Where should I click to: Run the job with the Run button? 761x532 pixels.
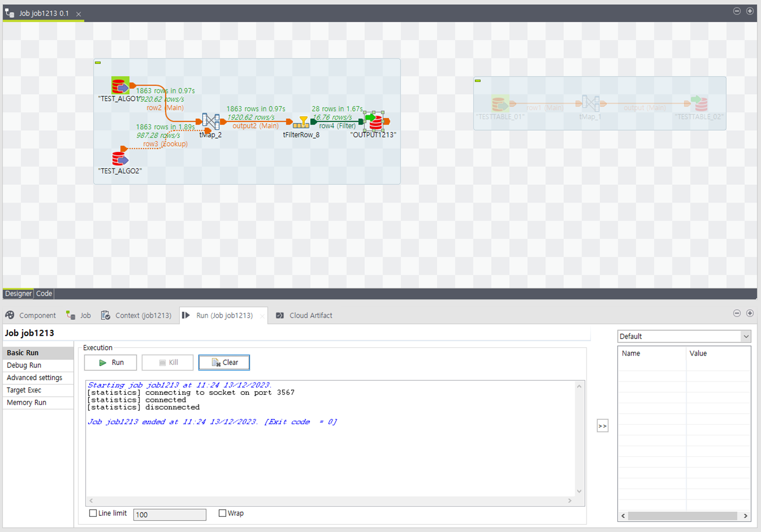(x=111, y=363)
